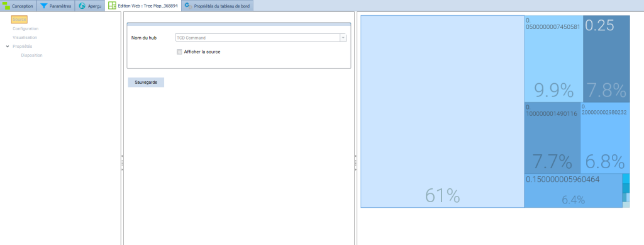Click the TCD Command hub name field
This screenshot has height=245, width=644.
click(257, 38)
